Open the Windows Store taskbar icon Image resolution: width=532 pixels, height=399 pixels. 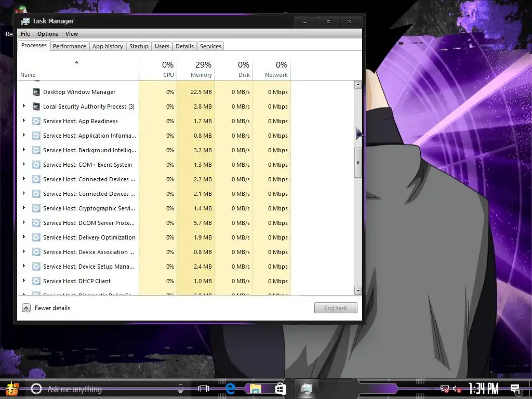point(281,389)
